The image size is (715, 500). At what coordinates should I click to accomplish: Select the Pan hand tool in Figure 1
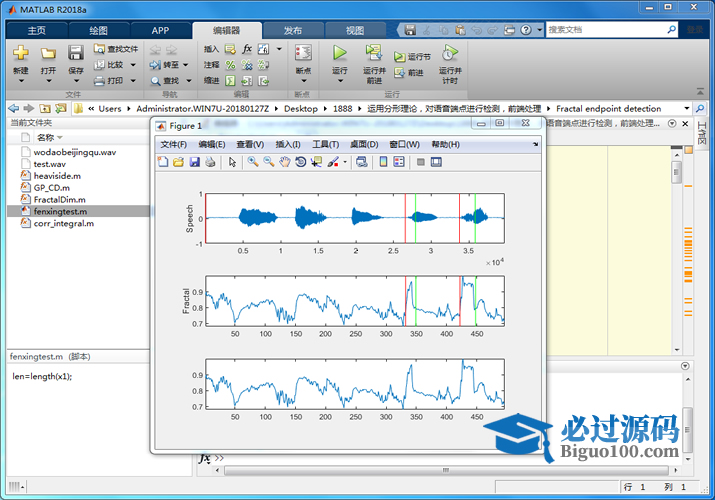pyautogui.click(x=285, y=162)
